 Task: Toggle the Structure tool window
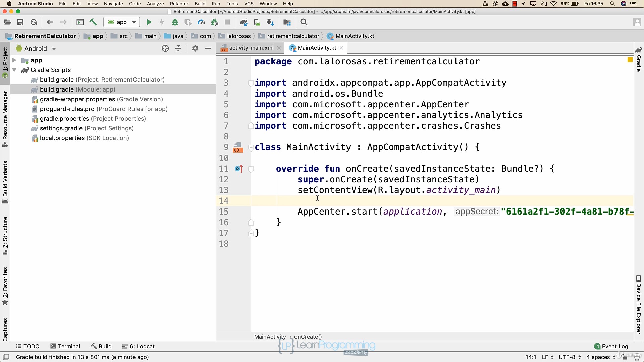click(x=5, y=235)
